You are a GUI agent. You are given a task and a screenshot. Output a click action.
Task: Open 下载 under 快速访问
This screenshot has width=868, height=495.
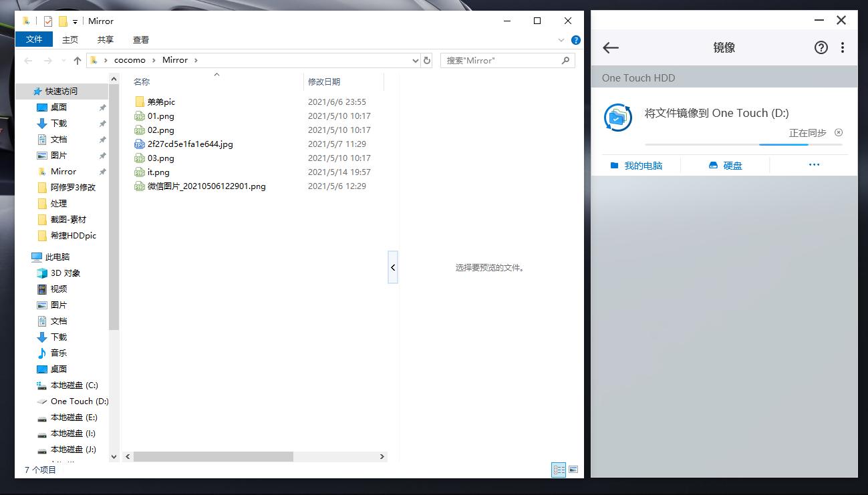tap(59, 123)
